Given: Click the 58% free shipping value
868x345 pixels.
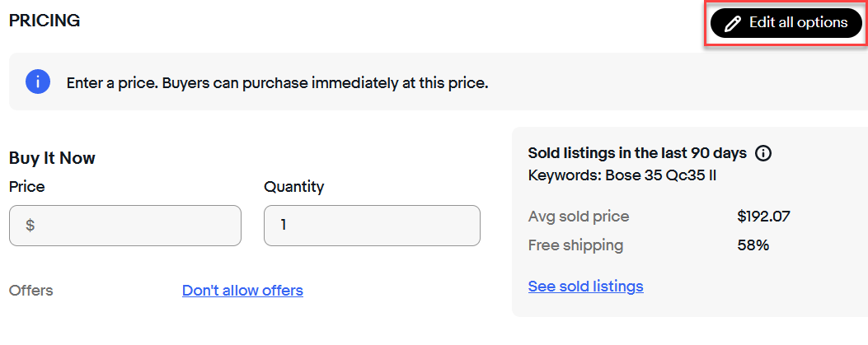Looking at the screenshot, I should click(753, 245).
